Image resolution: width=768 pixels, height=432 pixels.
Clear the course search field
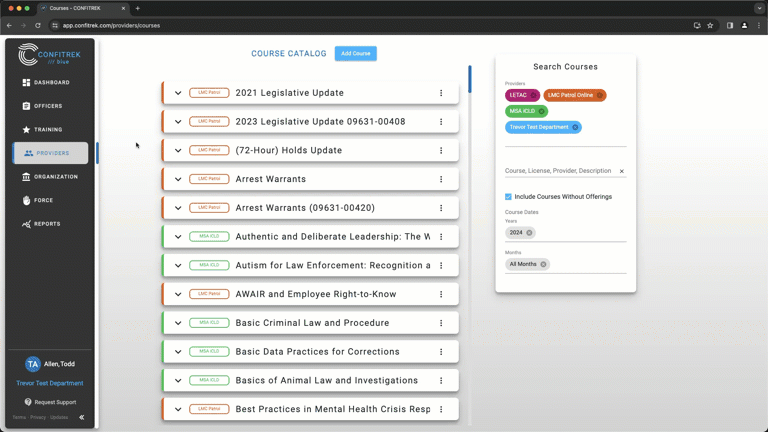point(622,171)
